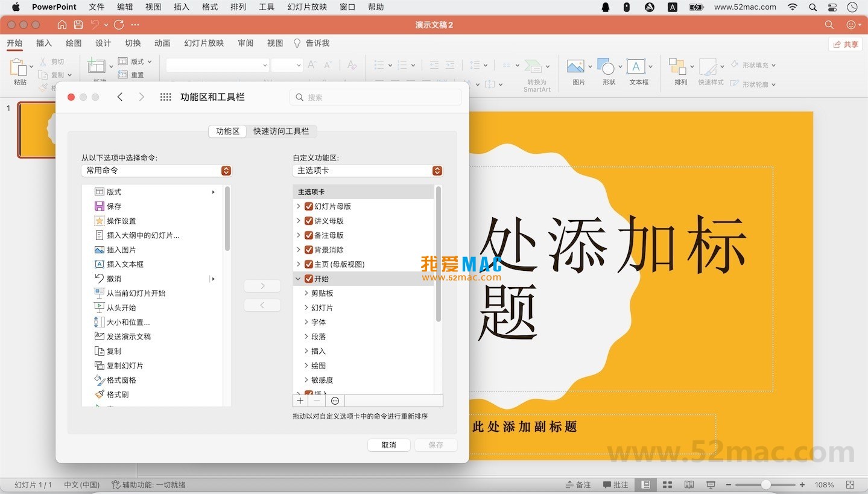Click the search magnifier in PowerPoint title bar
Screen dimensions: 868x494
point(829,25)
